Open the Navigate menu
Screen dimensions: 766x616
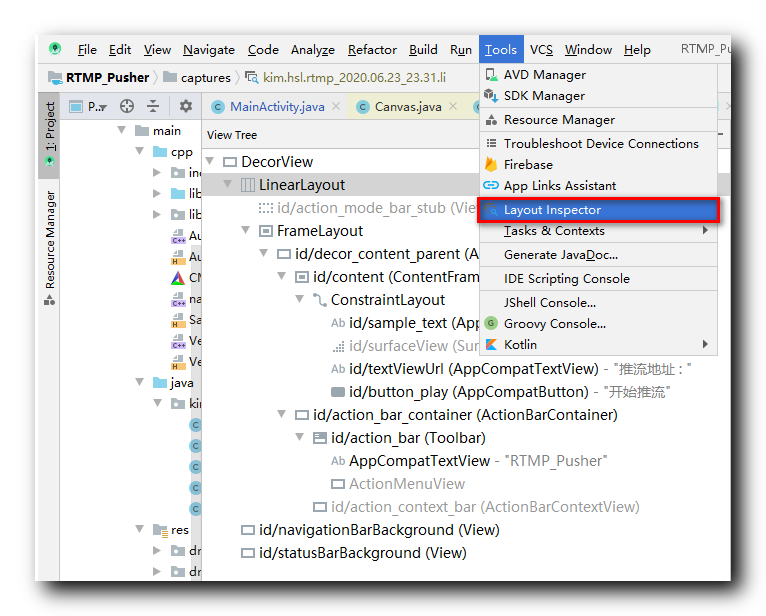click(209, 50)
